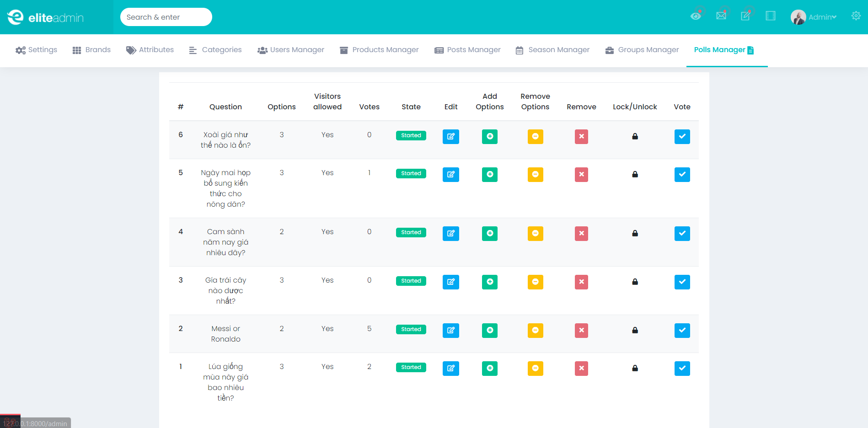Click edit icon for poll 6
Viewport: 868px width, 428px height.
(x=450, y=136)
